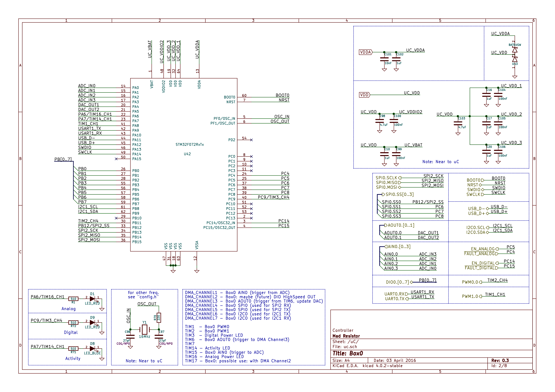The image size is (555, 392).
Task: Select the U42 reference designator
Action: [x=187, y=154]
